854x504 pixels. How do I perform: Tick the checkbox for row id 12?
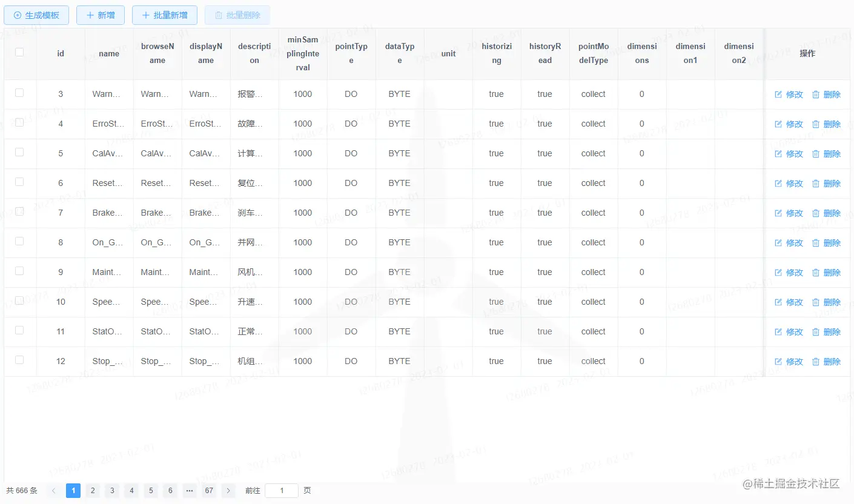click(x=19, y=360)
